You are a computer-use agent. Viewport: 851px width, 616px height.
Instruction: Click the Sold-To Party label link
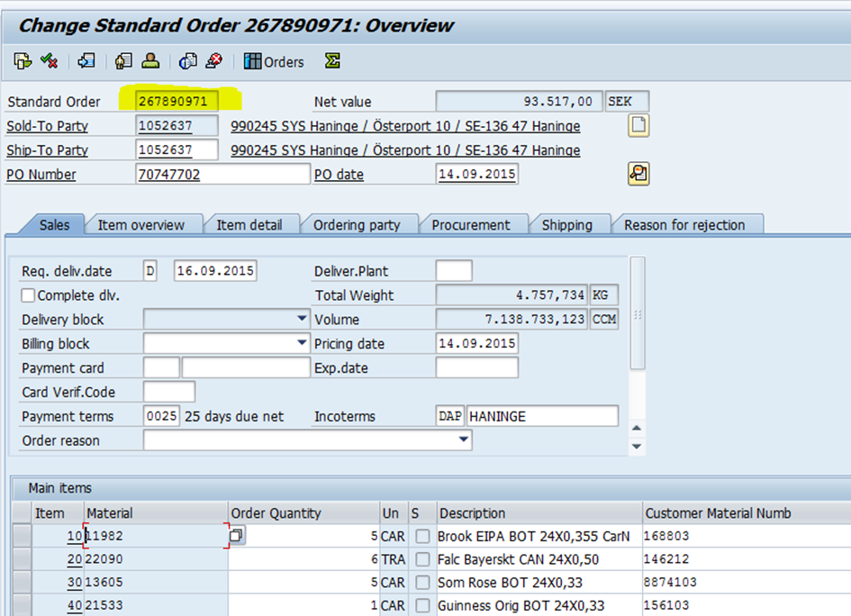[x=47, y=126]
